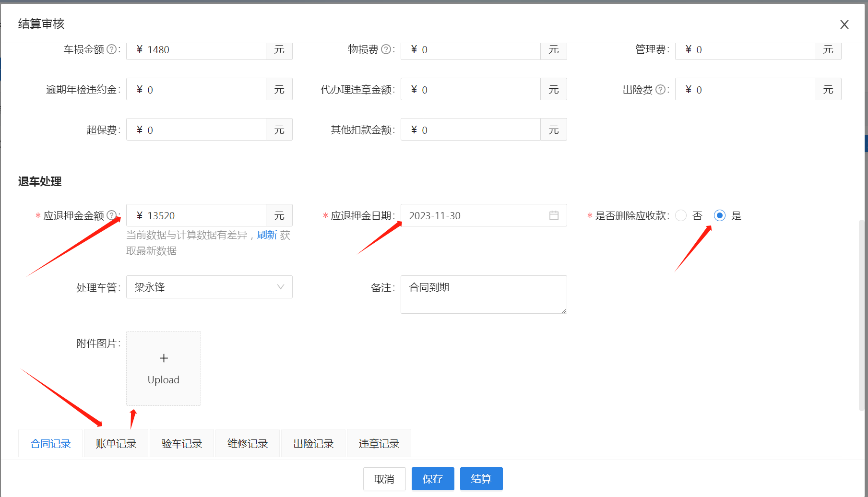Click the 应退押金金额 input field
Image resolution: width=868 pixels, height=497 pixels.
click(202, 215)
